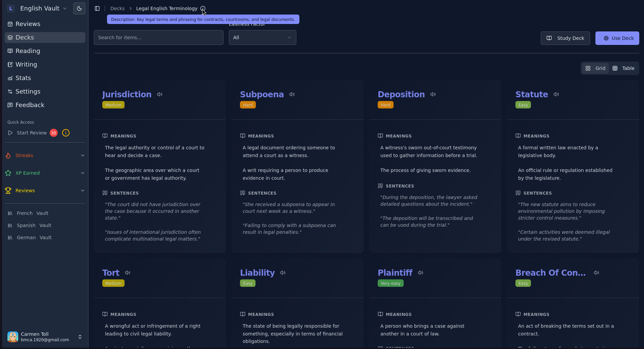Open the Easiness Factor dropdown
This screenshot has width=644, height=349.
[262, 37]
